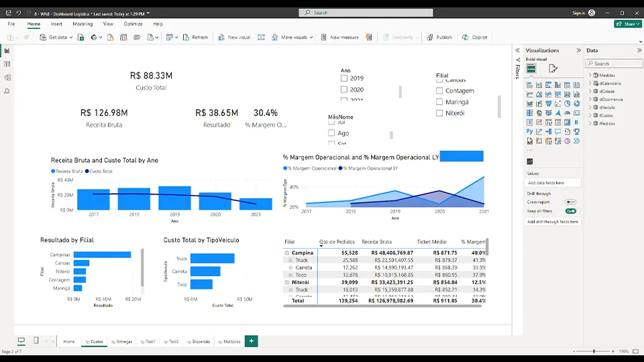Turn off the Keep all filters toggle
Viewport: 644px width, 362px height.
570,211
